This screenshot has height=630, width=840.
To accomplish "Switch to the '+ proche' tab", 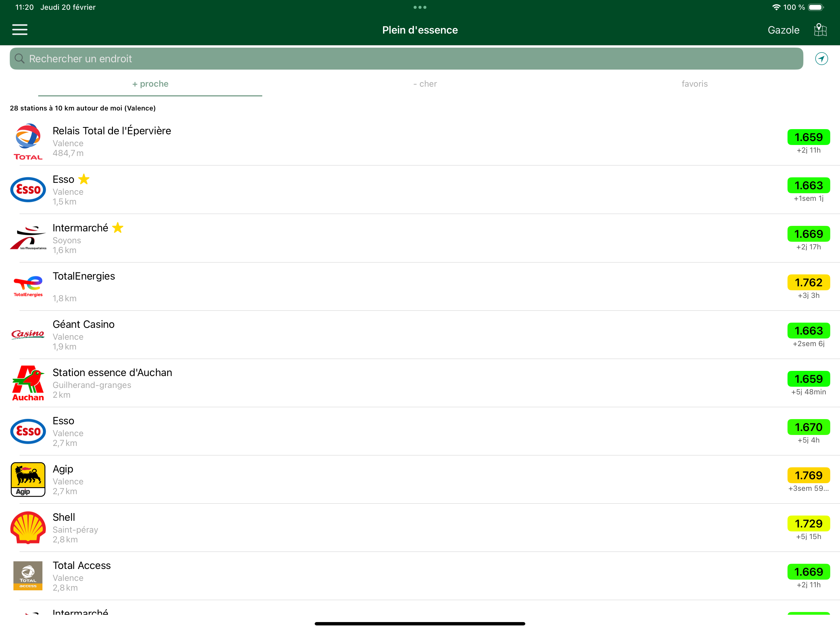I will [x=150, y=84].
